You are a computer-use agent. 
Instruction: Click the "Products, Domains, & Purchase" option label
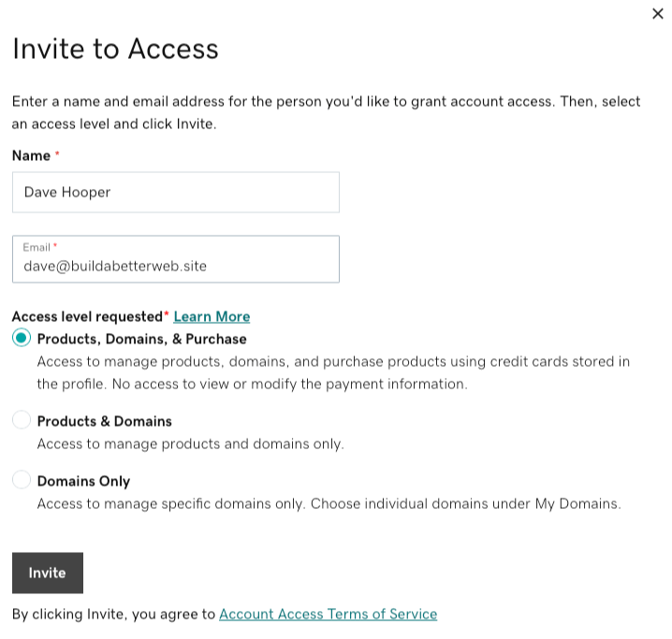tap(141, 339)
